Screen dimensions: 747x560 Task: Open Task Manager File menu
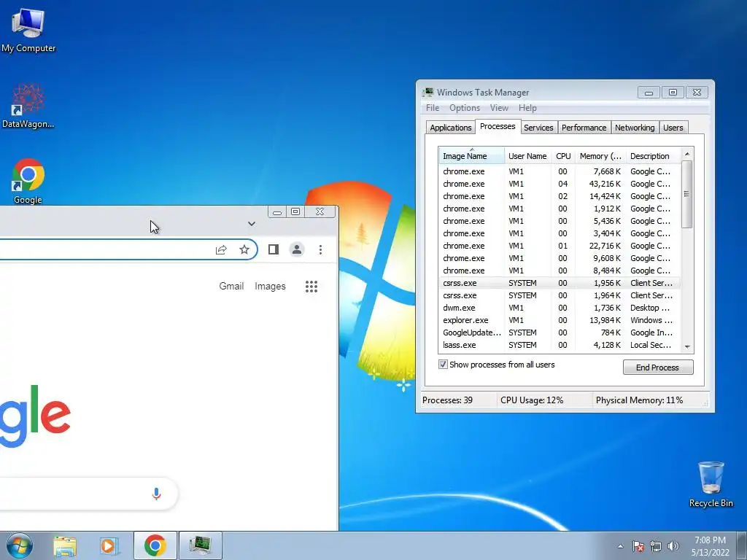click(433, 108)
